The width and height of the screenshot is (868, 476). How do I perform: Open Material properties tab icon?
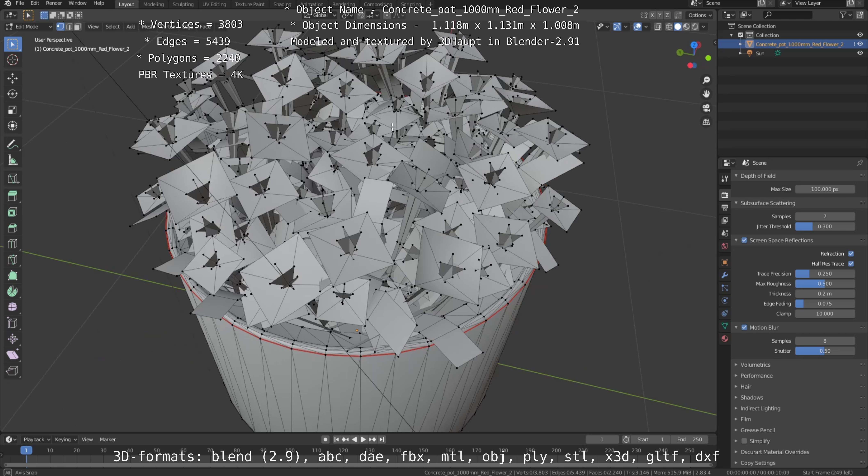coord(725,339)
